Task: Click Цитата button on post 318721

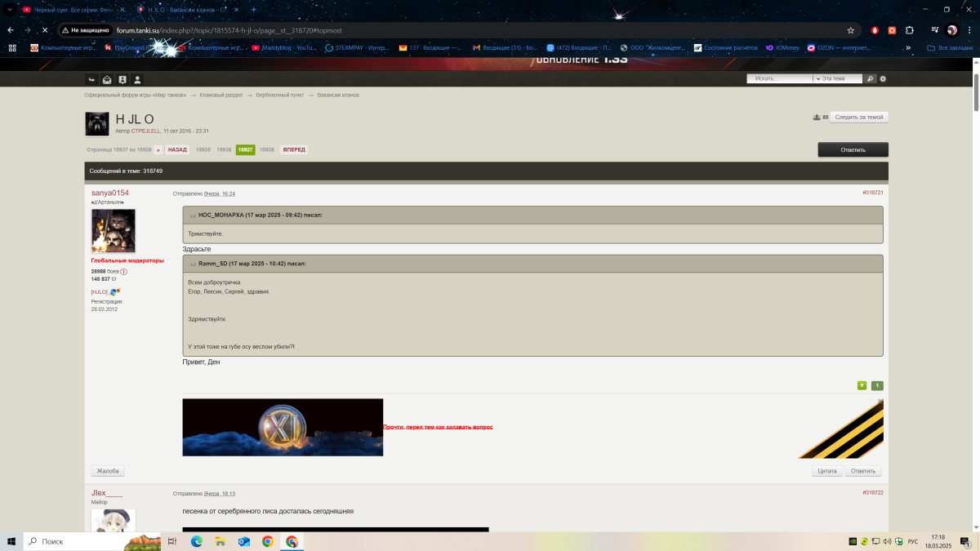Action: pos(827,471)
